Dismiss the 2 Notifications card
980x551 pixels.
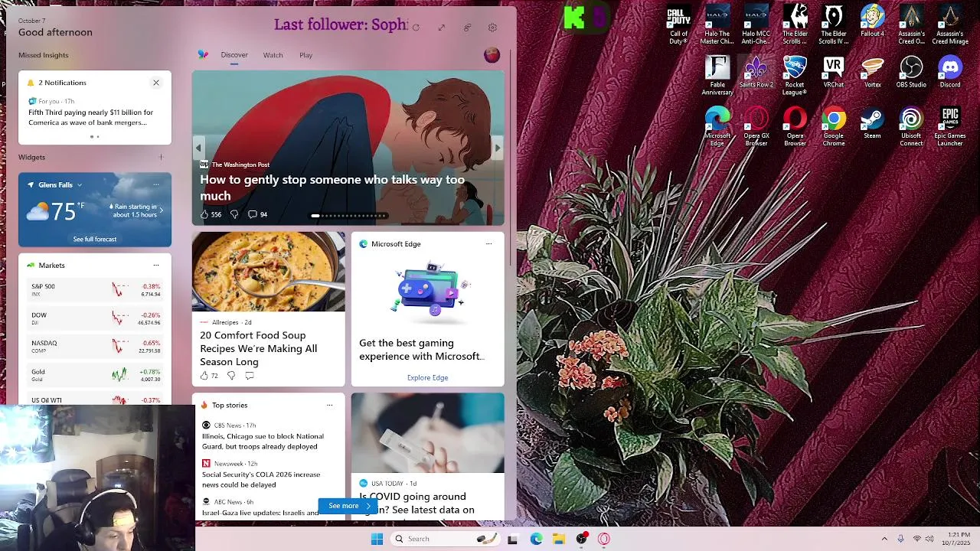point(156,83)
